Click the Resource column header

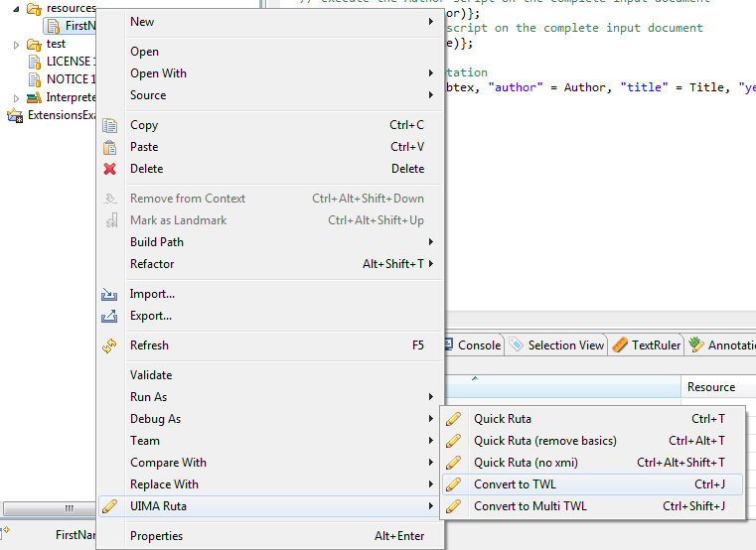point(711,387)
